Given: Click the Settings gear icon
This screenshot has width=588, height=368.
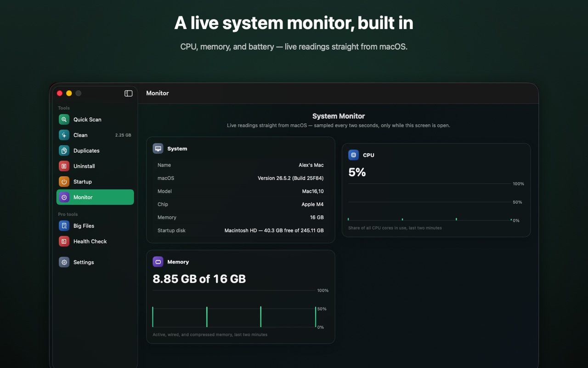Looking at the screenshot, I should (x=64, y=262).
